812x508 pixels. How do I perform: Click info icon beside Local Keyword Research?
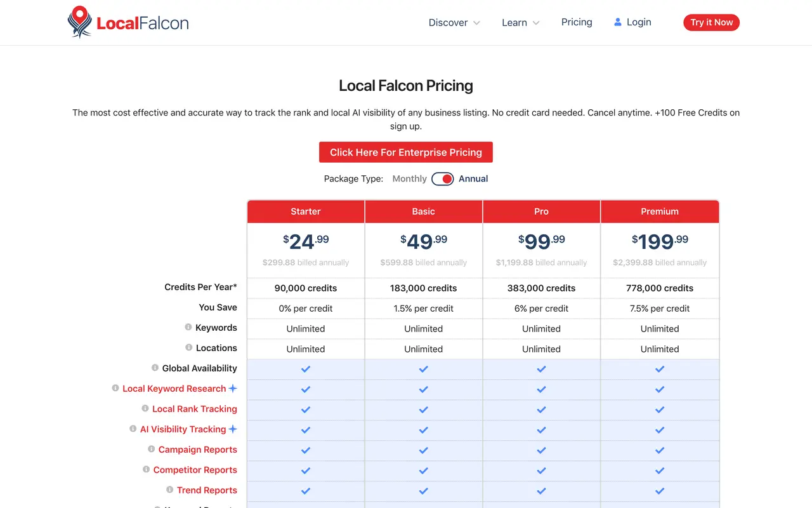pos(115,388)
